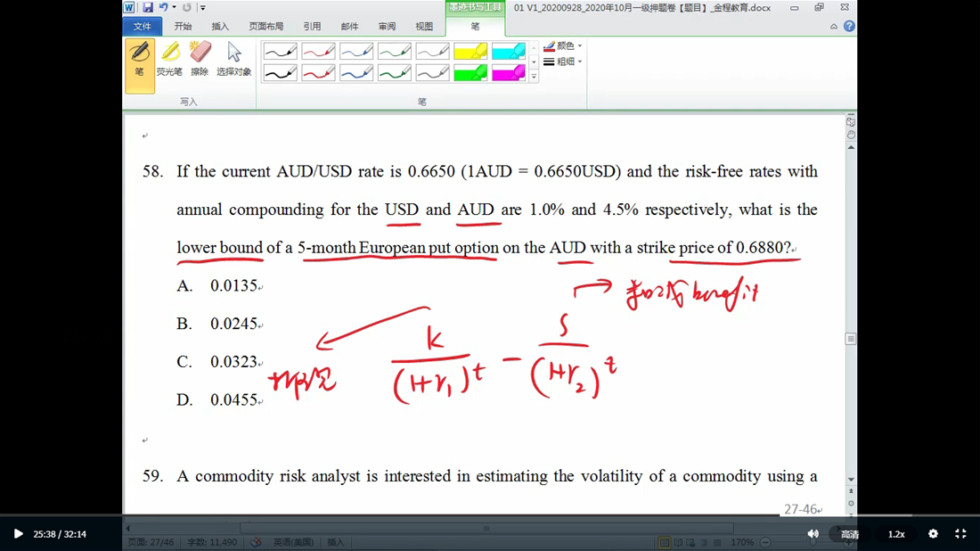Collapse the ribbon with the caret icon
This screenshot has height=551, width=980.
click(834, 26)
